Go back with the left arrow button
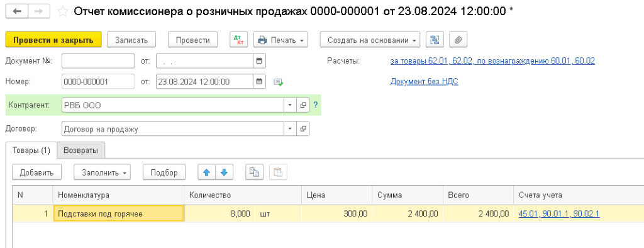 point(17,11)
